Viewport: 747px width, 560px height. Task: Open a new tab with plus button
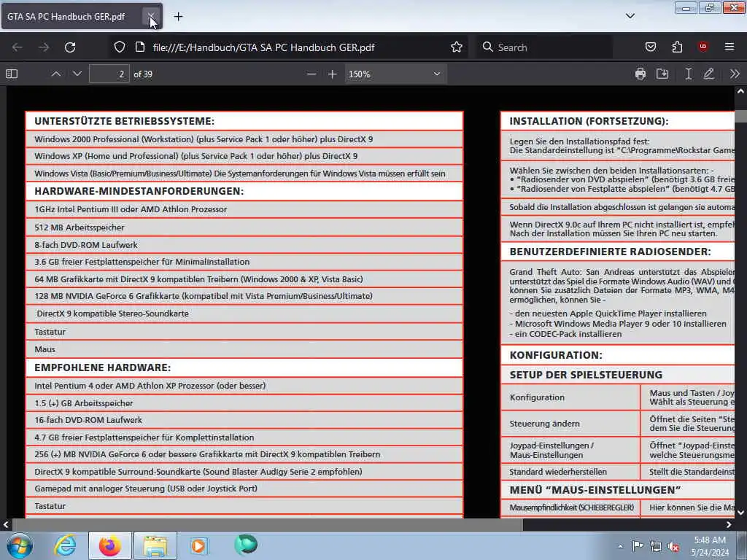178,16
